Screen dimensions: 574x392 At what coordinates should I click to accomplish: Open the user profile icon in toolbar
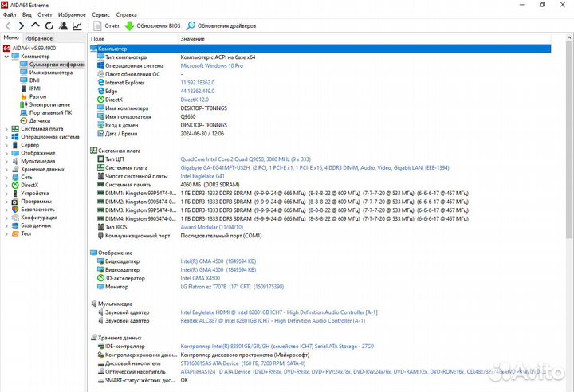coord(62,25)
